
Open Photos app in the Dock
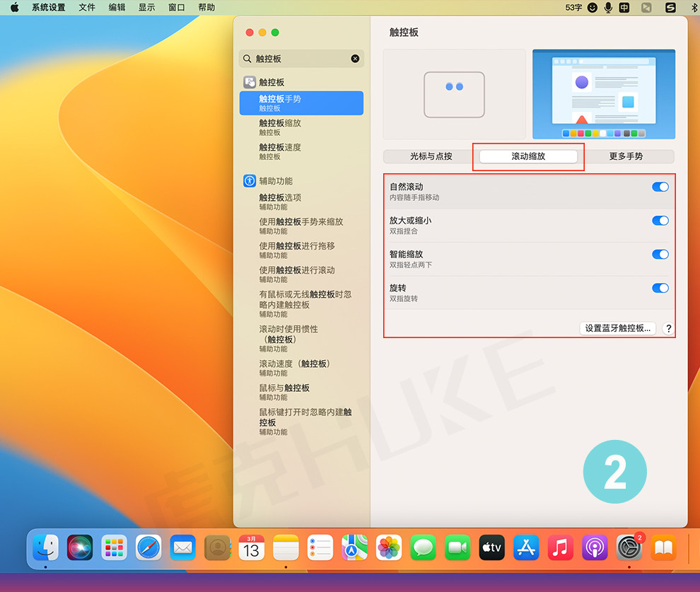(389, 547)
